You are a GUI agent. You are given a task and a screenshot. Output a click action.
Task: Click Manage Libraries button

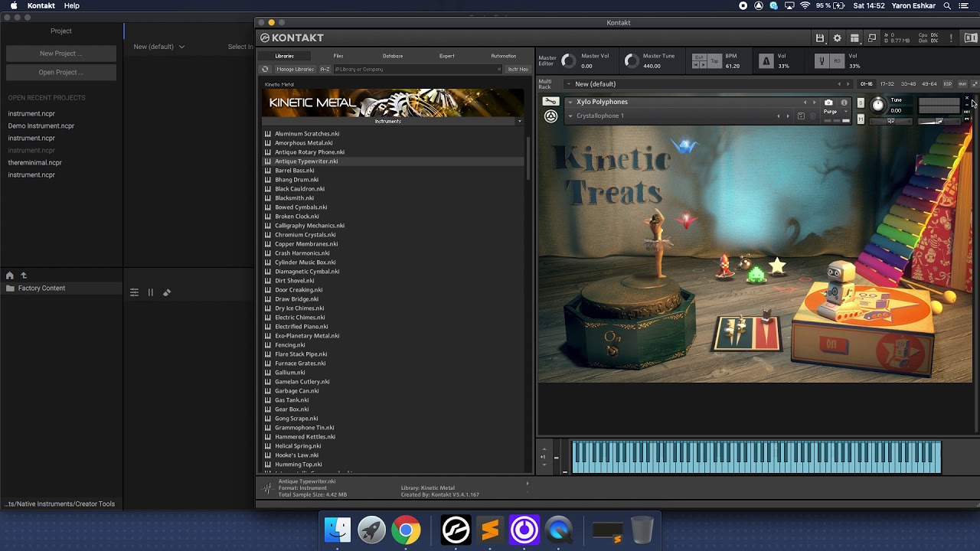(295, 69)
